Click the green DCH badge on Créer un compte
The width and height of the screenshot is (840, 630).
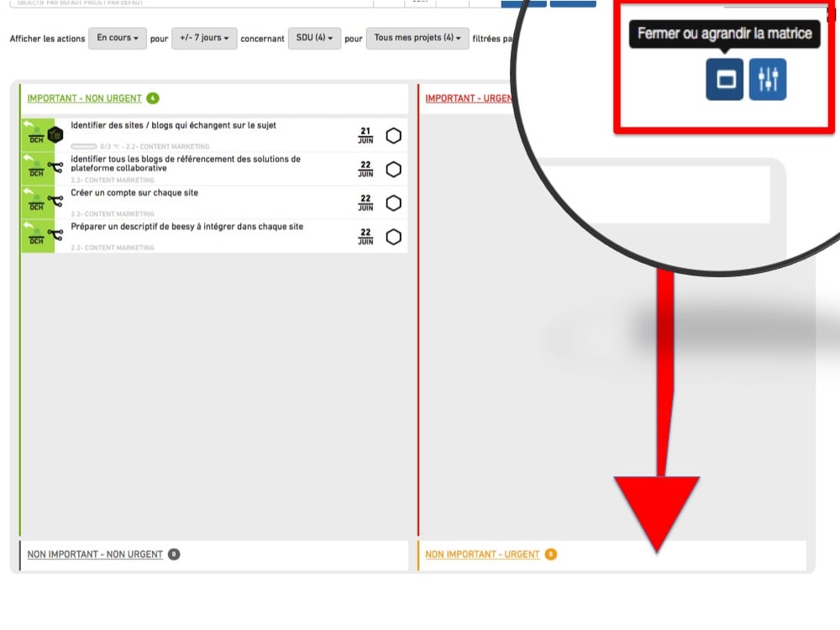pyautogui.click(x=36, y=202)
